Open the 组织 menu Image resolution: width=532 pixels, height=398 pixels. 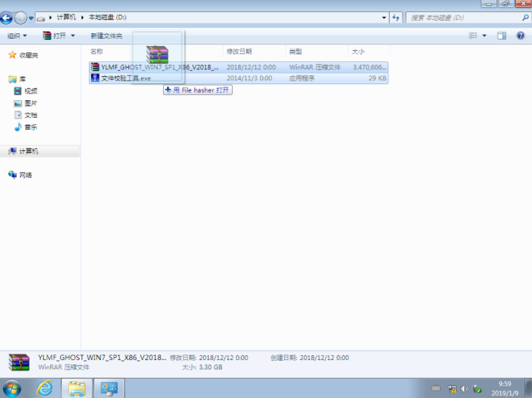(17, 35)
